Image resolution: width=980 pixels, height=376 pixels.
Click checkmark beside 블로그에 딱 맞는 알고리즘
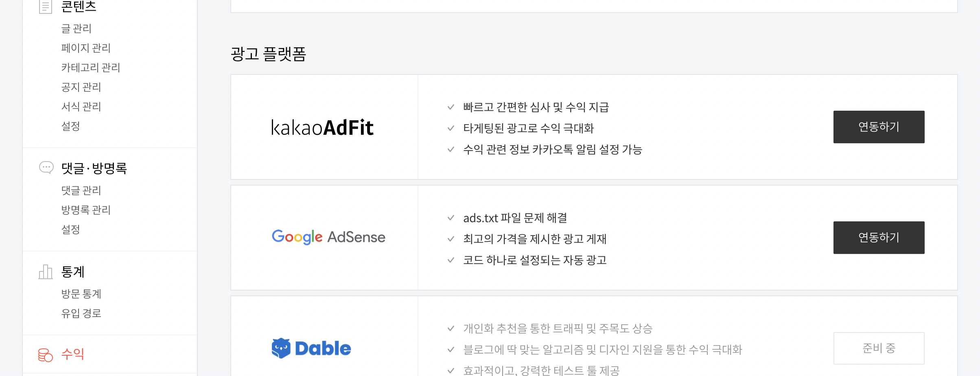pos(451,350)
